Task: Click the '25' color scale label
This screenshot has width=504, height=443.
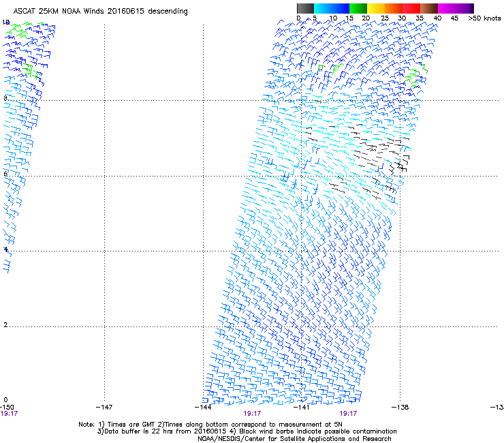Action: 384,18
